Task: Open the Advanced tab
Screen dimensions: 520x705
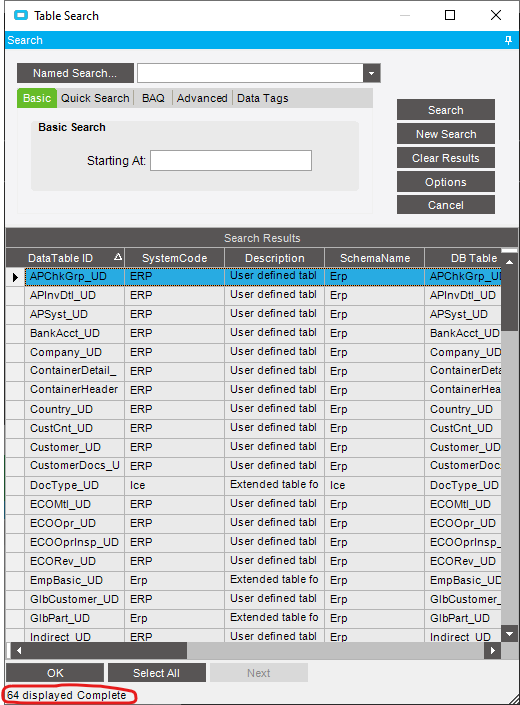Action: coord(202,98)
